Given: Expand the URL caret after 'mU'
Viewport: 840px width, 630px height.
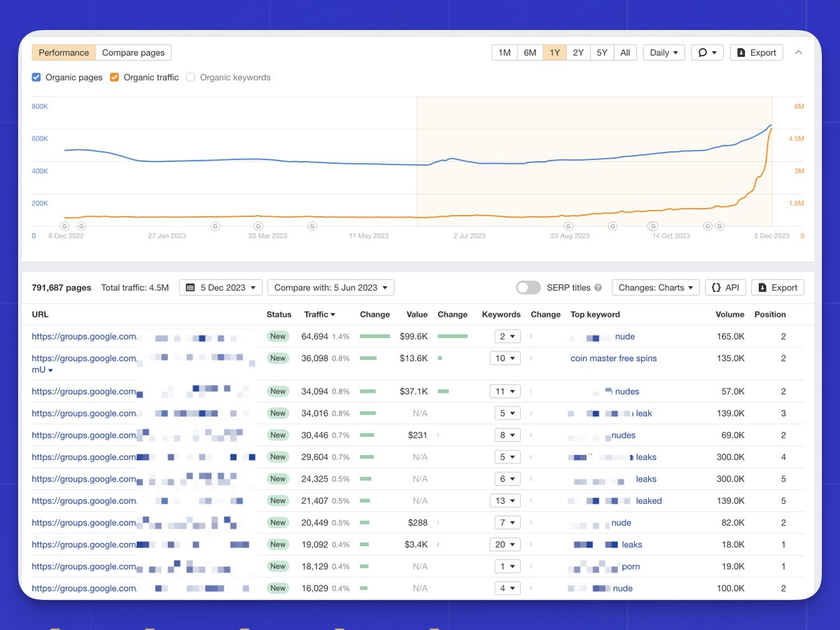Looking at the screenshot, I should pyautogui.click(x=50, y=370).
